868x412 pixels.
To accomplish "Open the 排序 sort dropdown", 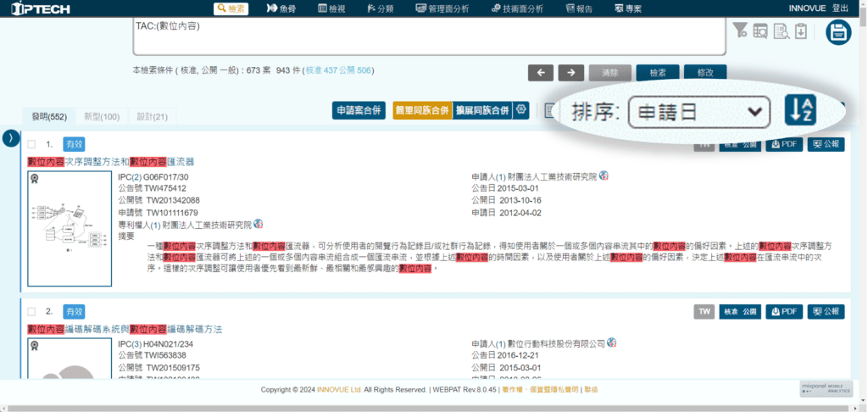I will (x=698, y=111).
